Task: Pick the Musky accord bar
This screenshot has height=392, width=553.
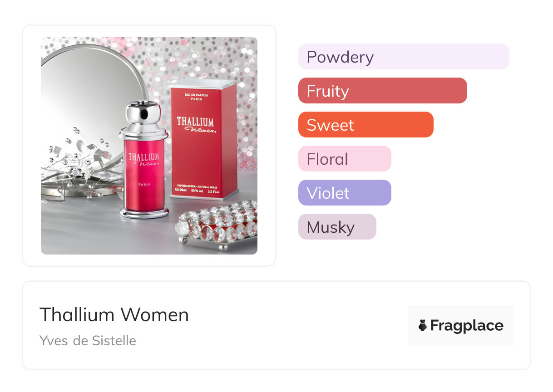Action: click(337, 227)
